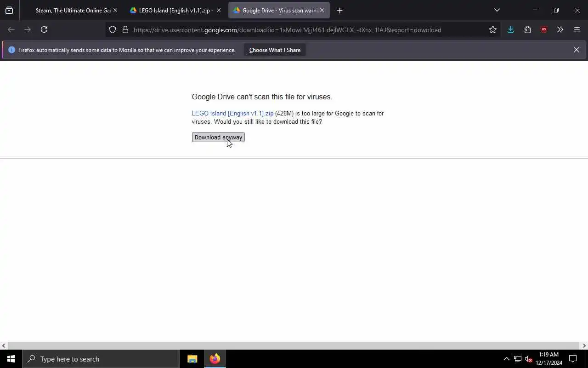
Task: Open uBlock Origin extension icon
Action: tap(544, 29)
